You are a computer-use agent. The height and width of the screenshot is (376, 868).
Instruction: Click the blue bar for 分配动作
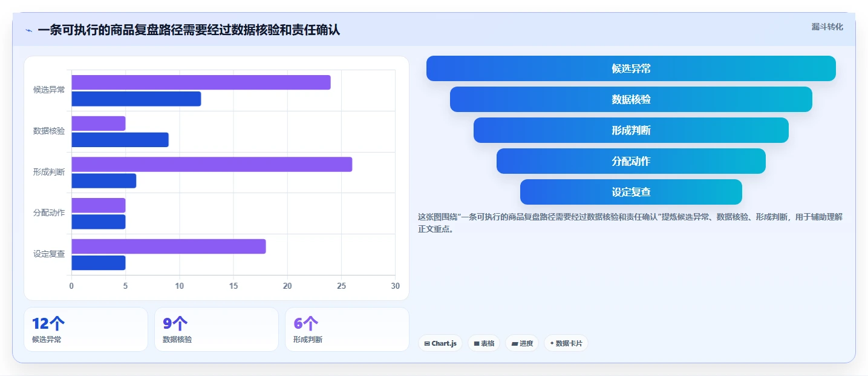(99, 222)
